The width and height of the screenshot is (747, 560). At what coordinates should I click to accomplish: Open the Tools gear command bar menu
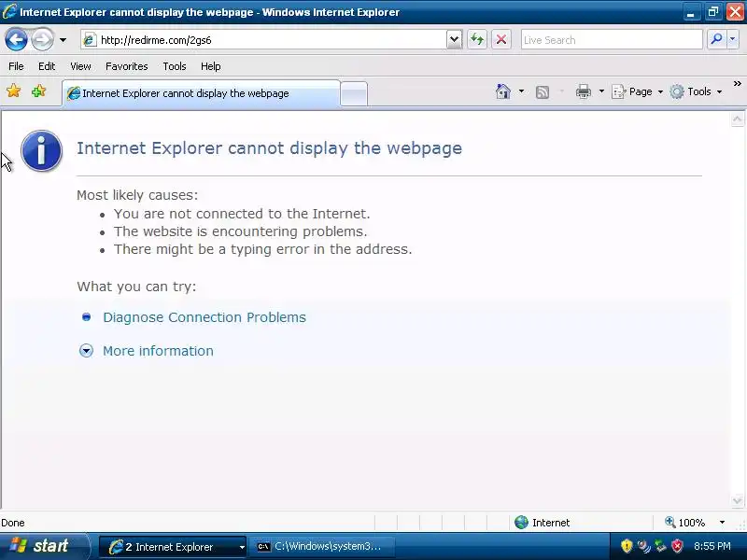point(696,91)
